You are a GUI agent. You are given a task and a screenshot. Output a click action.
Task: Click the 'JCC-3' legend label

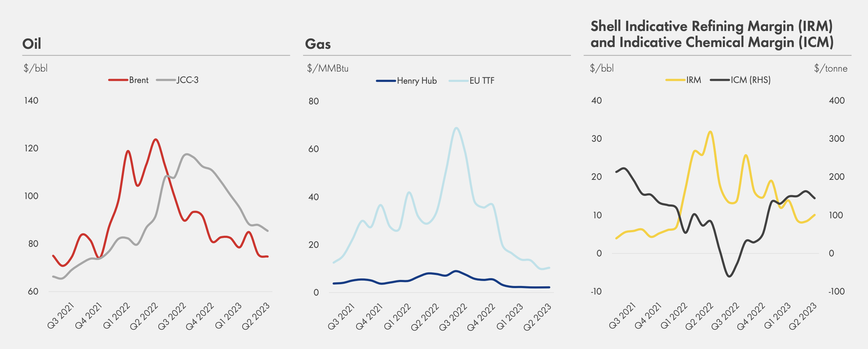(187, 80)
